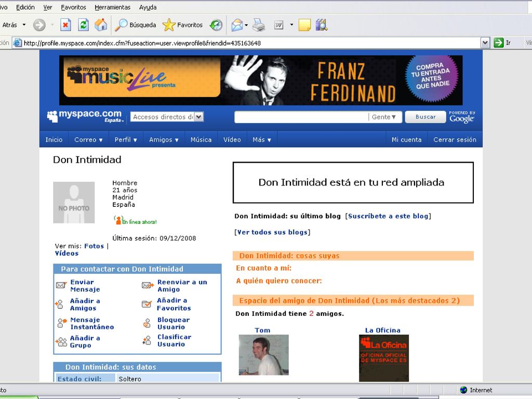Click the Añadir a Amigos icon
The width and height of the screenshot is (532, 399).
coord(59,304)
